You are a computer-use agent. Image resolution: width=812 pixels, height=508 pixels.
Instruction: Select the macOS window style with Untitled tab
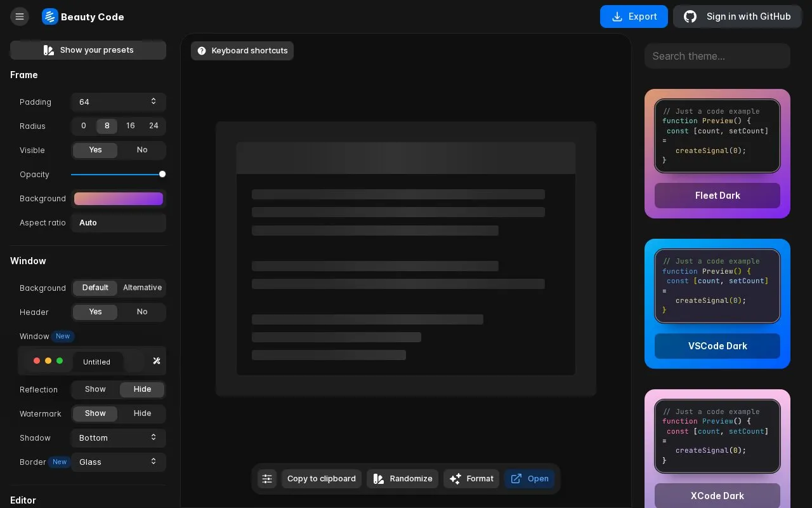point(86,361)
